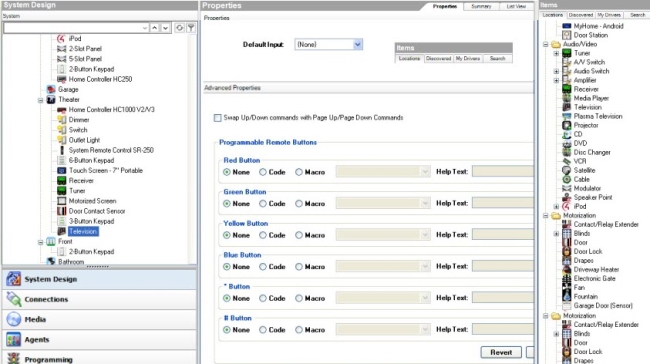Select Code for Yellow Button
Viewport: 650px width, 364px height.
[263, 235]
